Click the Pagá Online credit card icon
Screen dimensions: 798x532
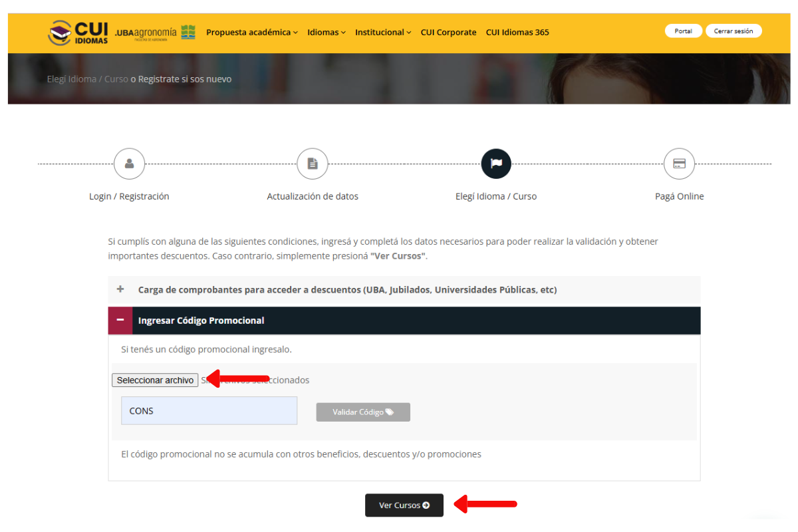(x=679, y=164)
